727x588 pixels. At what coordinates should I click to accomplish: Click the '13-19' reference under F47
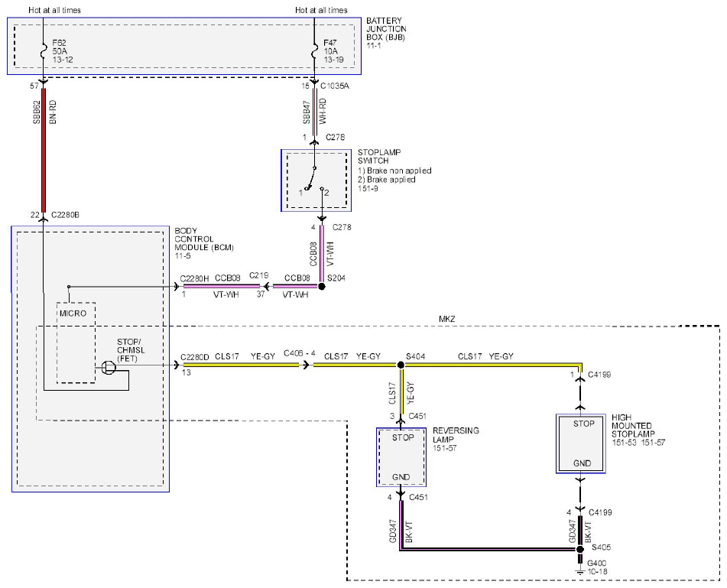pyautogui.click(x=334, y=60)
